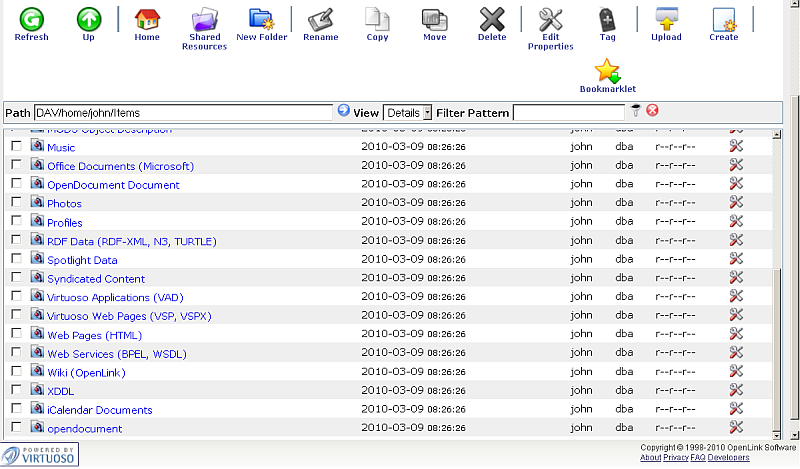Viewport: 800px width, 469px height.
Task: Open Shared Resources from toolbar
Action: coord(204,19)
